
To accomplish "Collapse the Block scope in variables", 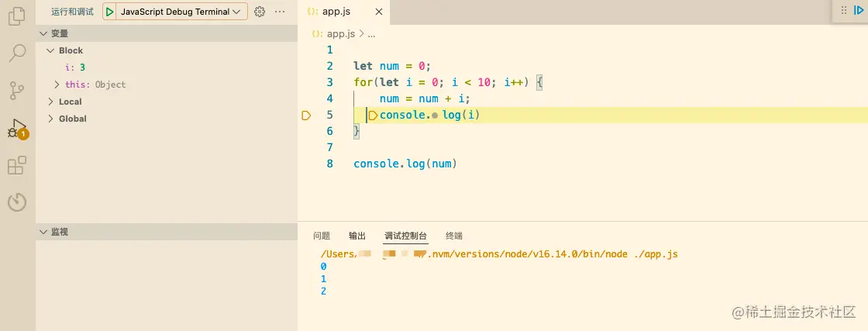I will (51, 50).
